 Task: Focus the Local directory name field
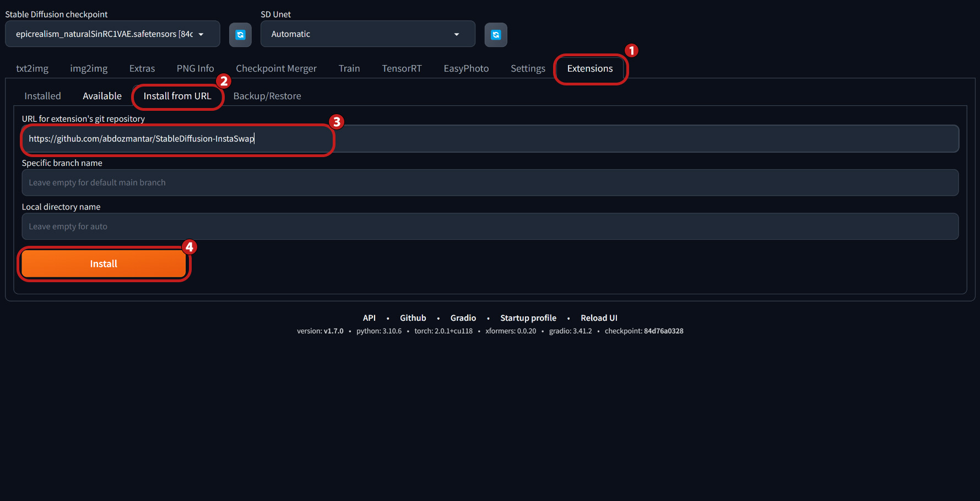pyautogui.click(x=490, y=227)
